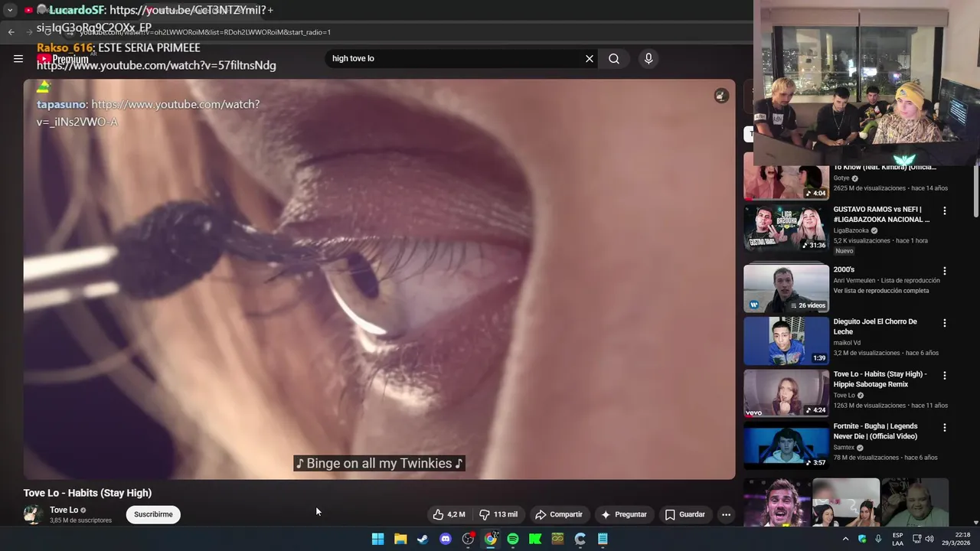980x551 pixels.
Task: Like the video with thumbs-up 4,2 M
Action: pos(449,514)
